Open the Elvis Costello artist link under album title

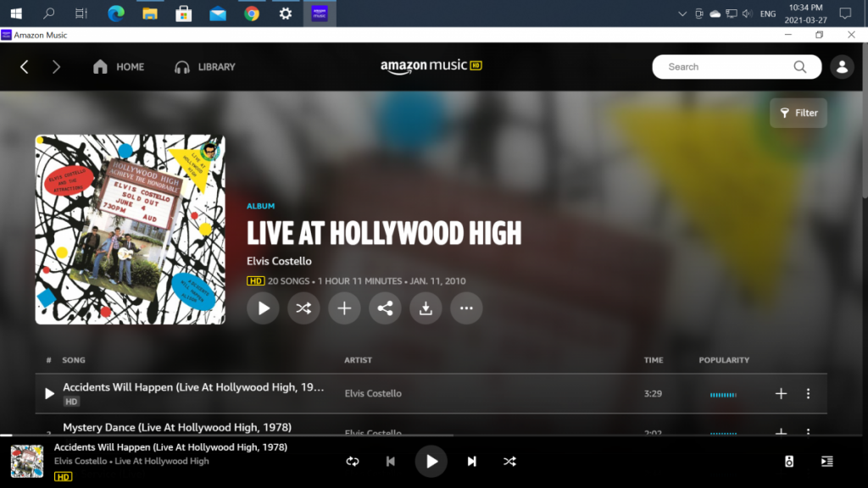click(279, 261)
